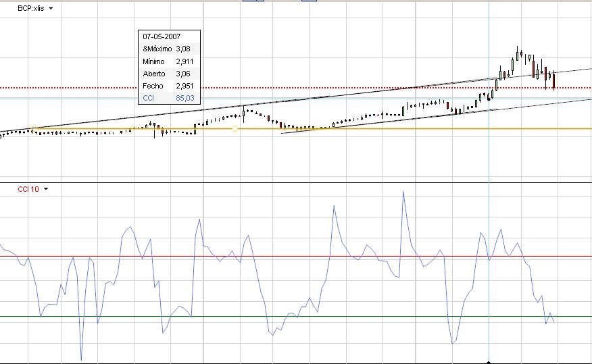Image resolution: width=592 pixels, height=364 pixels.
Task: Open the BCP:xlis symbol dropdown
Action: tap(51, 8)
